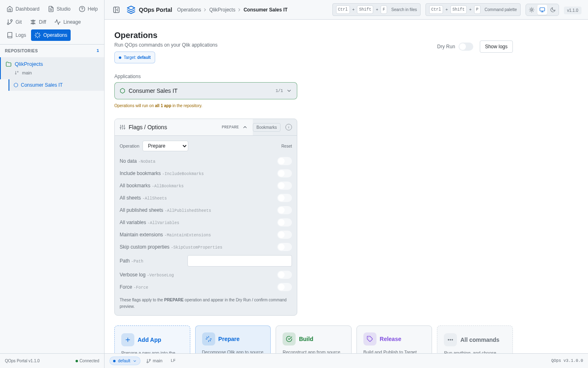Click Target: default button
The image size is (588, 368).
point(135,57)
